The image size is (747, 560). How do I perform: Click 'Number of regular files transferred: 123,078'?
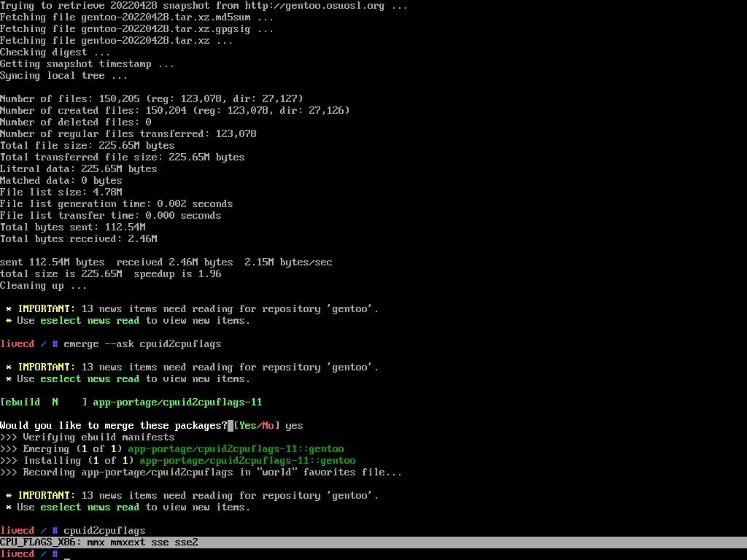tap(128, 134)
